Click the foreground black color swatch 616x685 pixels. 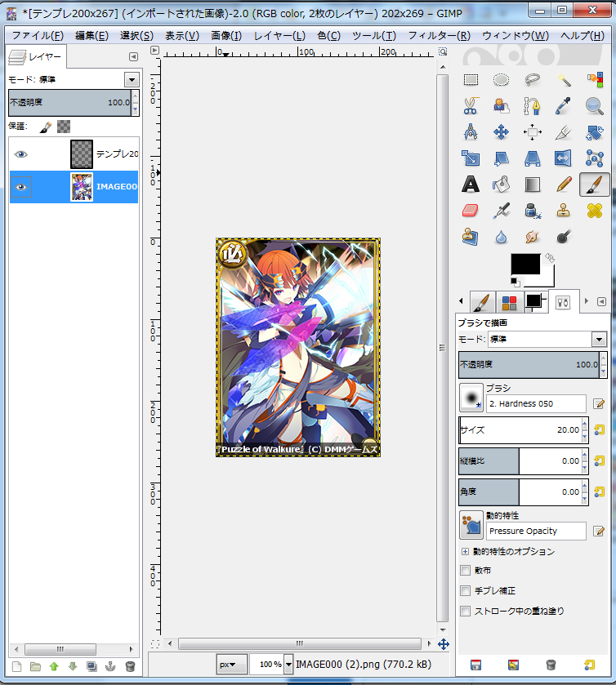tap(525, 264)
